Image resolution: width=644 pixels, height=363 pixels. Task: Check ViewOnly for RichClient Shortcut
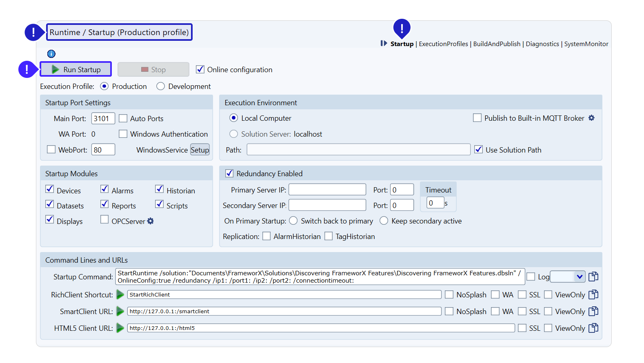click(548, 294)
